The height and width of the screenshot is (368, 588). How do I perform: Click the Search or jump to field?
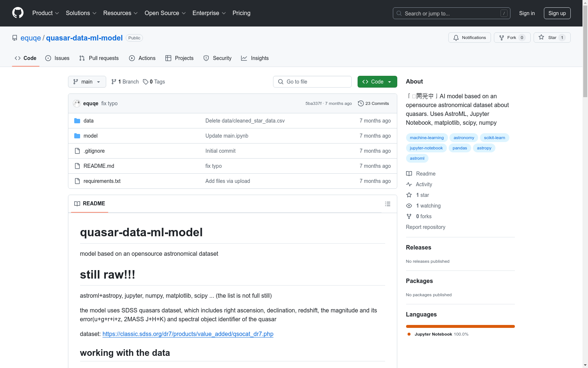tap(452, 13)
